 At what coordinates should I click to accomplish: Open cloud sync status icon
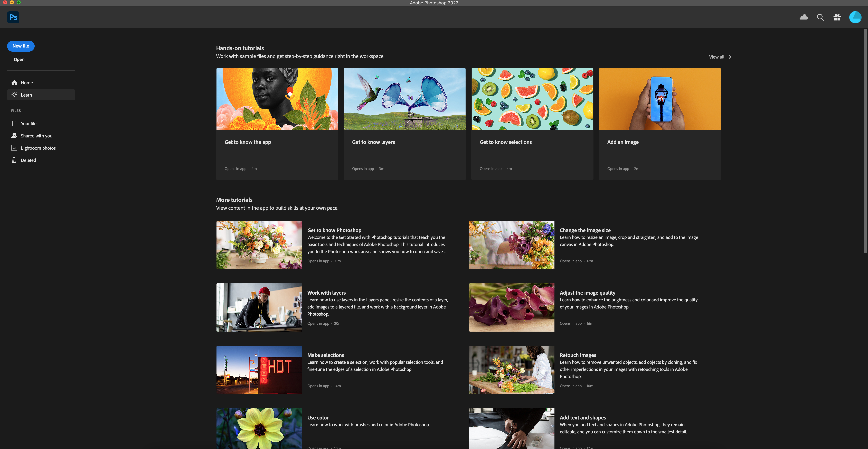pyautogui.click(x=804, y=17)
